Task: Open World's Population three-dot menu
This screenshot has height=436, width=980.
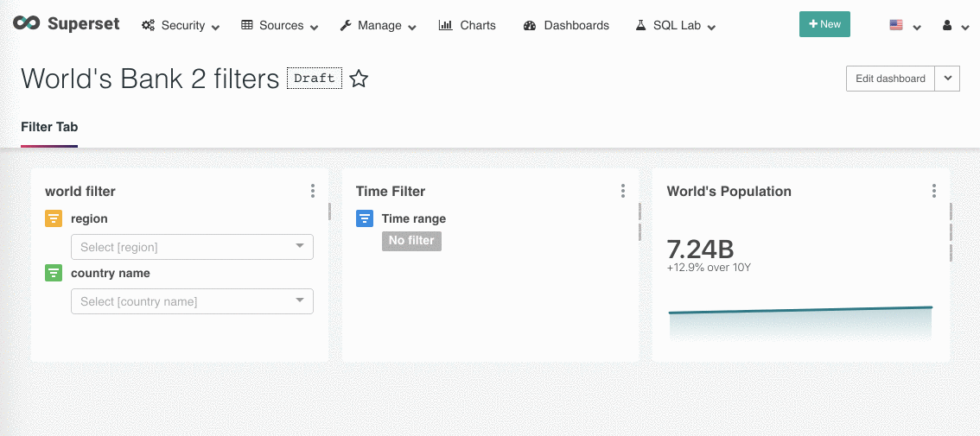Action: pos(933,191)
